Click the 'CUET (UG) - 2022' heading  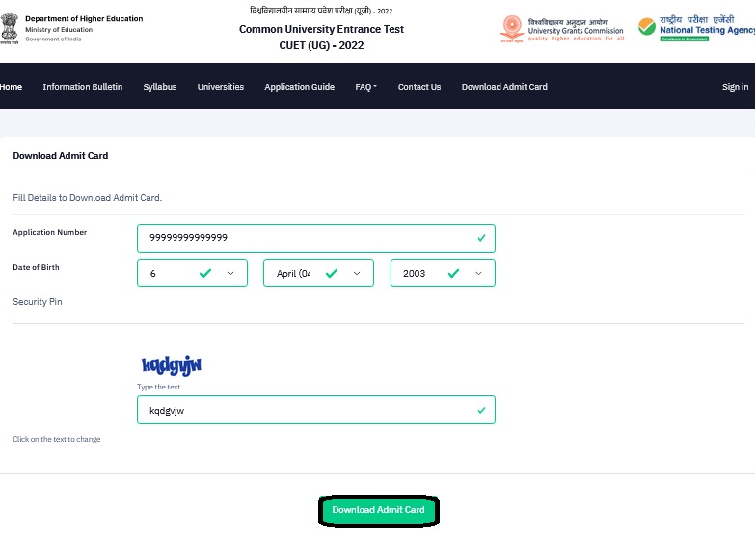(x=321, y=45)
